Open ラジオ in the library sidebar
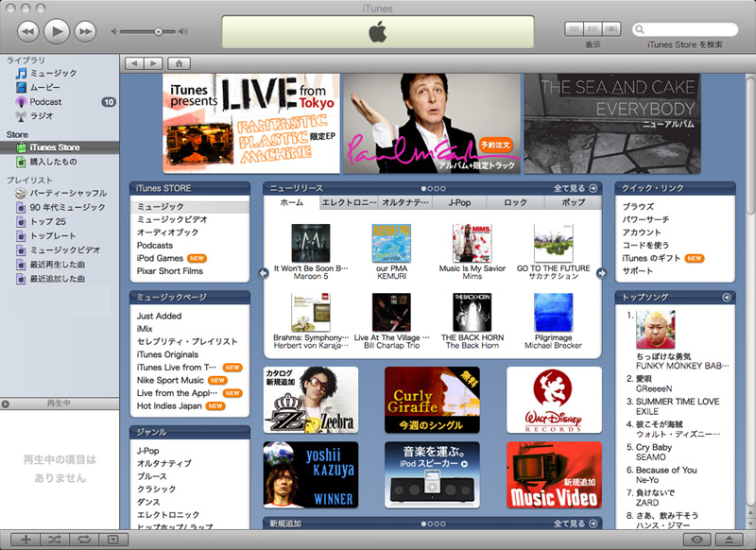 click(41, 116)
